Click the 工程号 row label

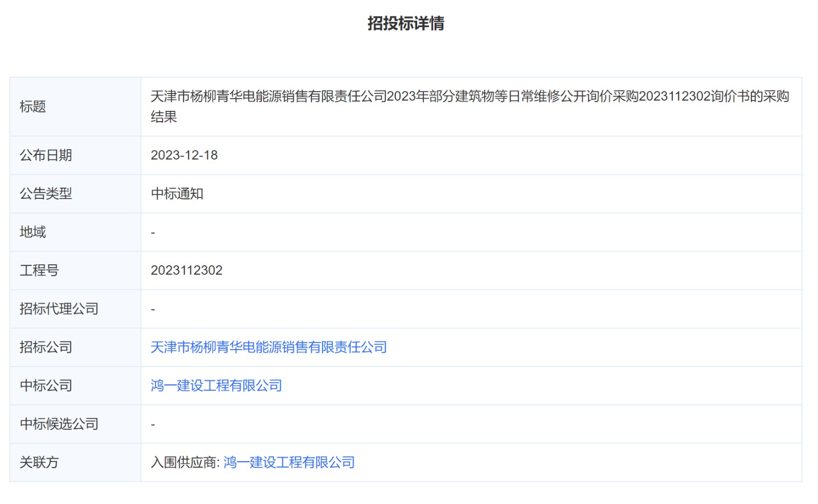(x=39, y=270)
